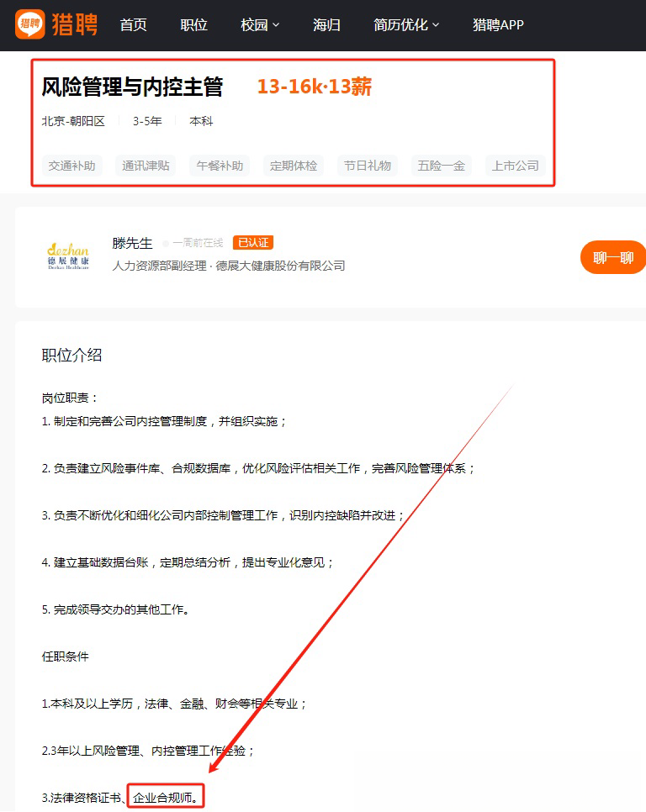Click the dezhan 德展健康 company logo
The image size is (646, 812).
(x=68, y=256)
